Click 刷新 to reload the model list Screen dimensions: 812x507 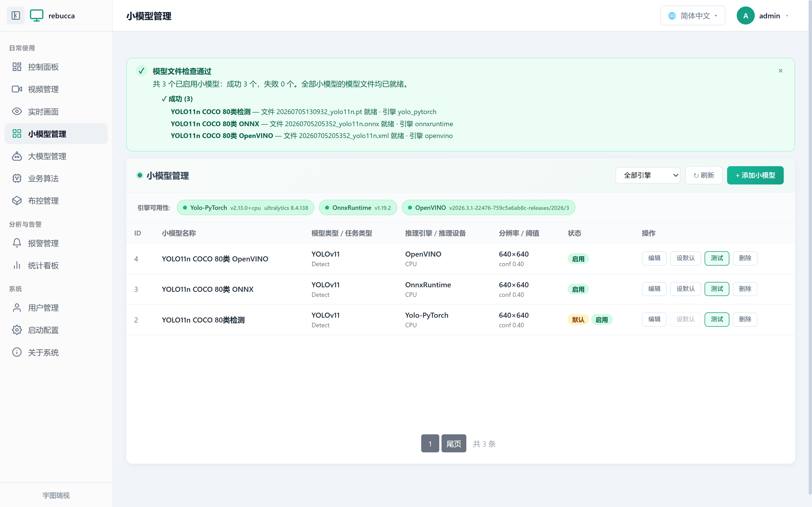click(x=703, y=175)
